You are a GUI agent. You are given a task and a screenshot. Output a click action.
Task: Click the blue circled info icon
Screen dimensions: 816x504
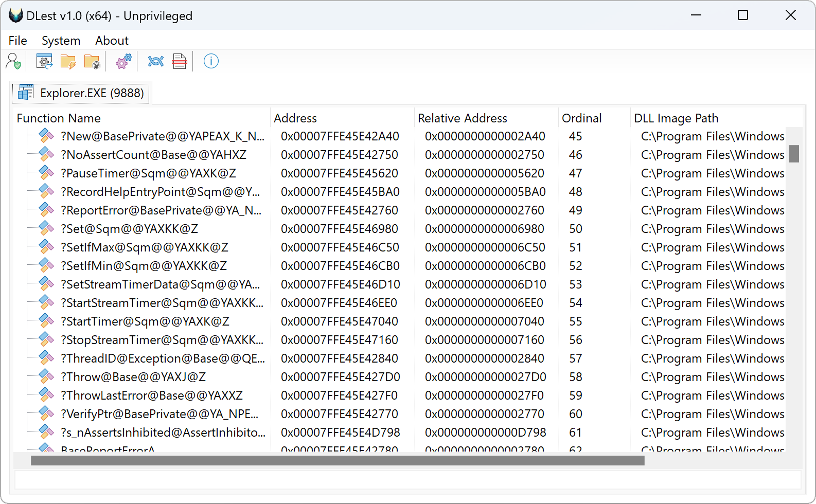click(x=211, y=61)
